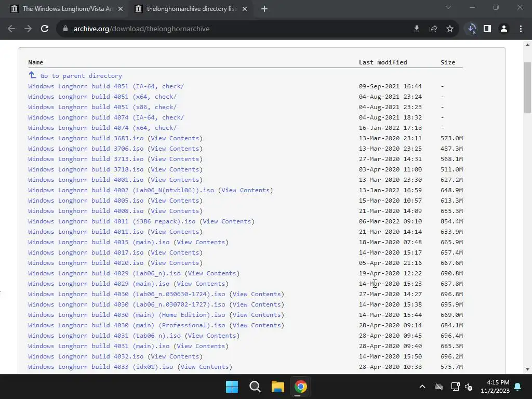The height and width of the screenshot is (399, 532).
Task: Open the taskbar clock and date
Action: pyautogui.click(x=495, y=387)
